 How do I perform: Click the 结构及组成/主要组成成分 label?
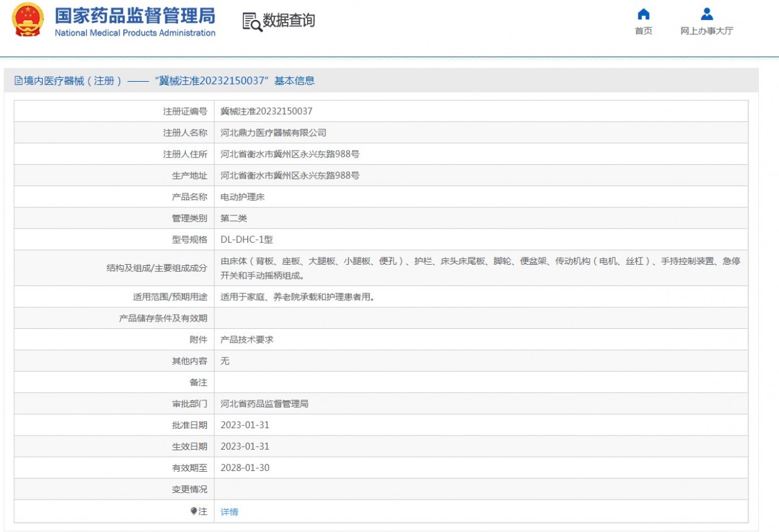tap(156, 268)
